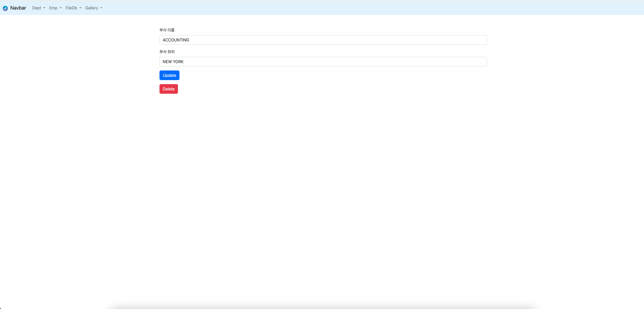Click the FileDb caret arrow
The height and width of the screenshot is (309, 644).
point(80,8)
